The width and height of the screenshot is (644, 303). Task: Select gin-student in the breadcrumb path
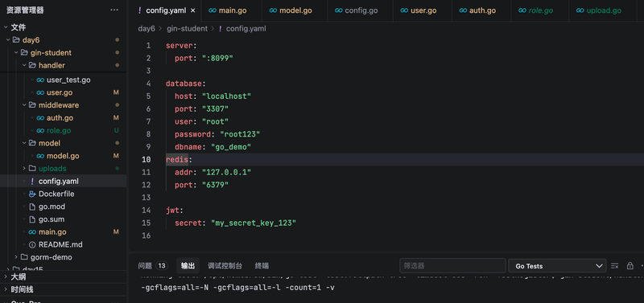(x=187, y=29)
